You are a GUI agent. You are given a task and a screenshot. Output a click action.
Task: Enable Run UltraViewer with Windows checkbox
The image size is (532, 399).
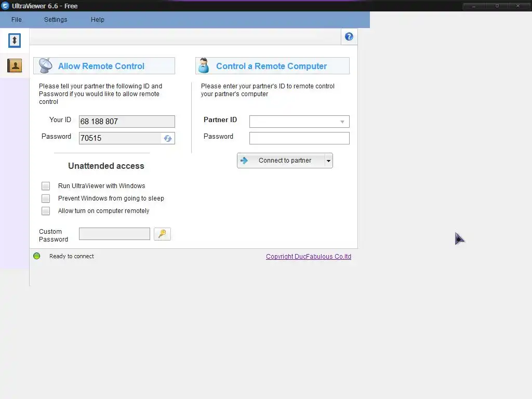click(46, 186)
